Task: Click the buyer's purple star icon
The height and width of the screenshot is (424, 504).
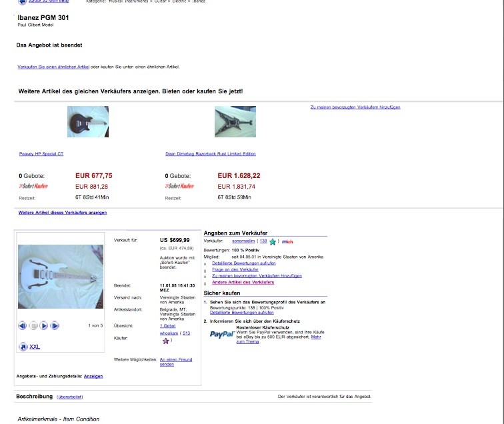Action: pyautogui.click(x=166, y=341)
